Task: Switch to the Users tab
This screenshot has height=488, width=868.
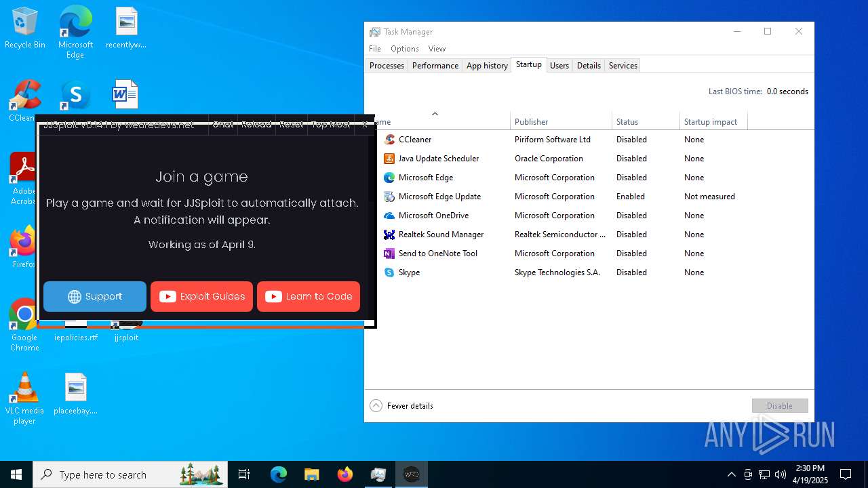Action: click(559, 66)
